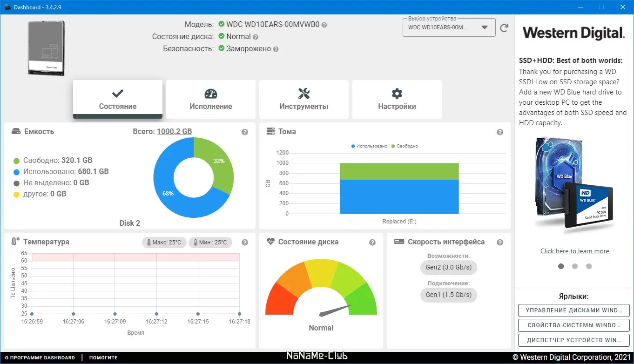Switch to the Состояние tab
Viewport: 634px width, 364px height.
point(118,99)
